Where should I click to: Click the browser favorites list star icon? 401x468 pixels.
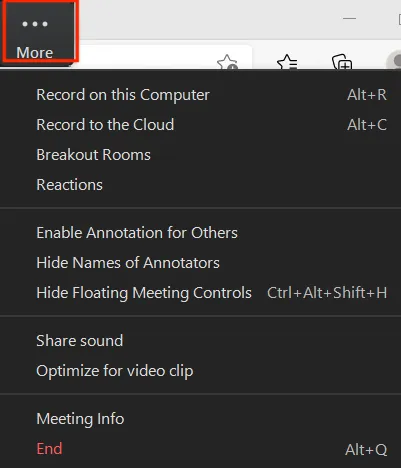pyautogui.click(x=287, y=62)
